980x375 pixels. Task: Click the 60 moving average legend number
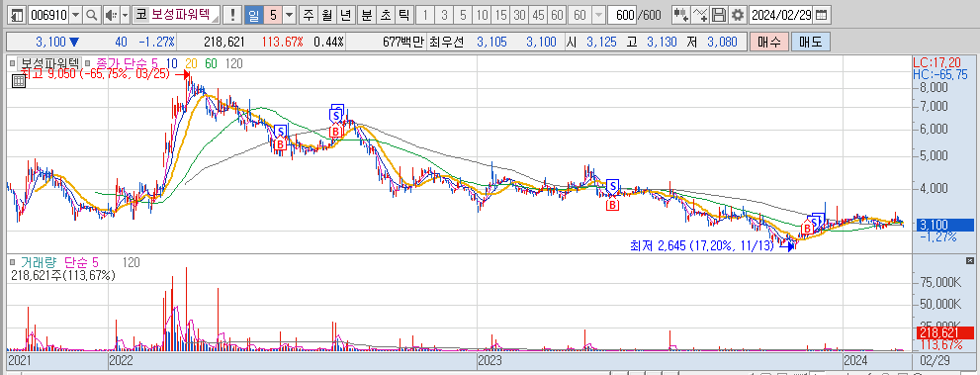click(x=212, y=63)
